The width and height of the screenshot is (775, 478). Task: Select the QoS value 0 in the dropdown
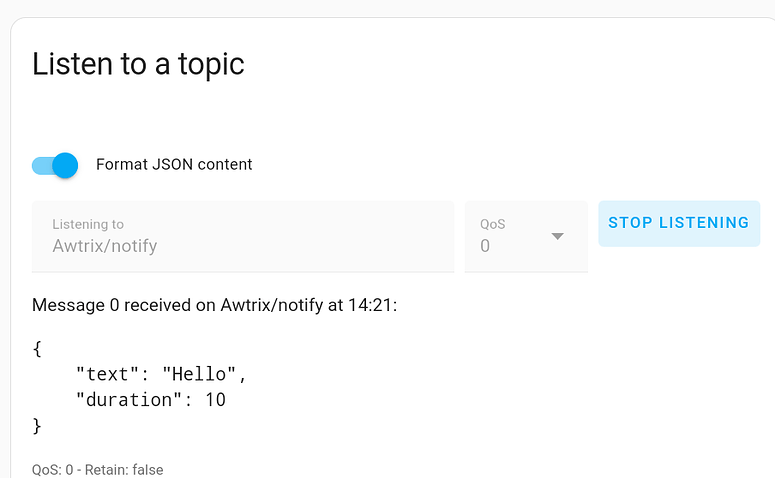coord(485,246)
